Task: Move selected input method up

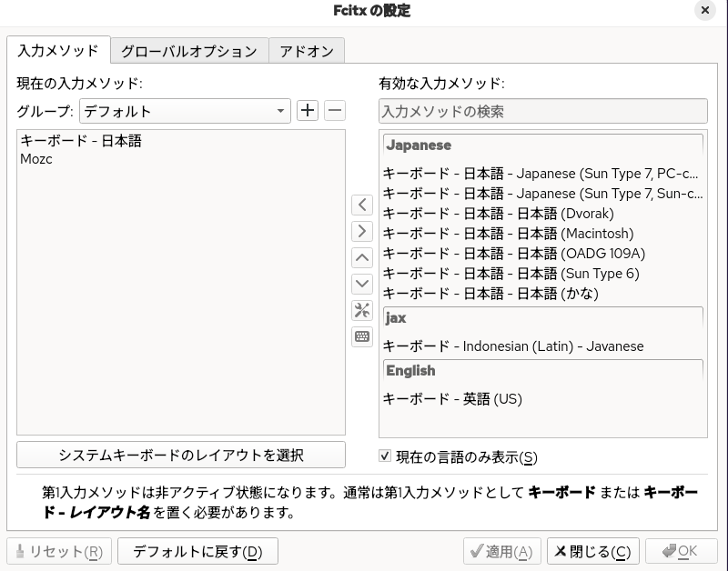Action: [361, 257]
